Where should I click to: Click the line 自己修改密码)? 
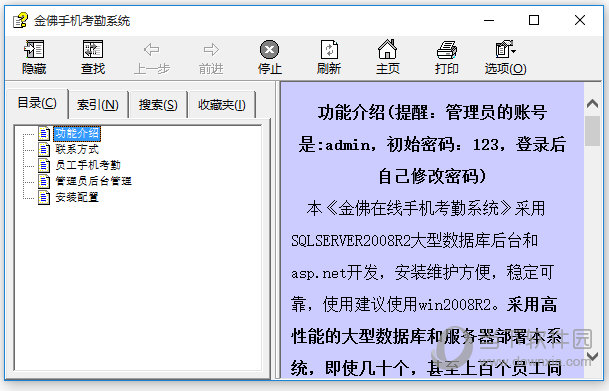pos(432,176)
